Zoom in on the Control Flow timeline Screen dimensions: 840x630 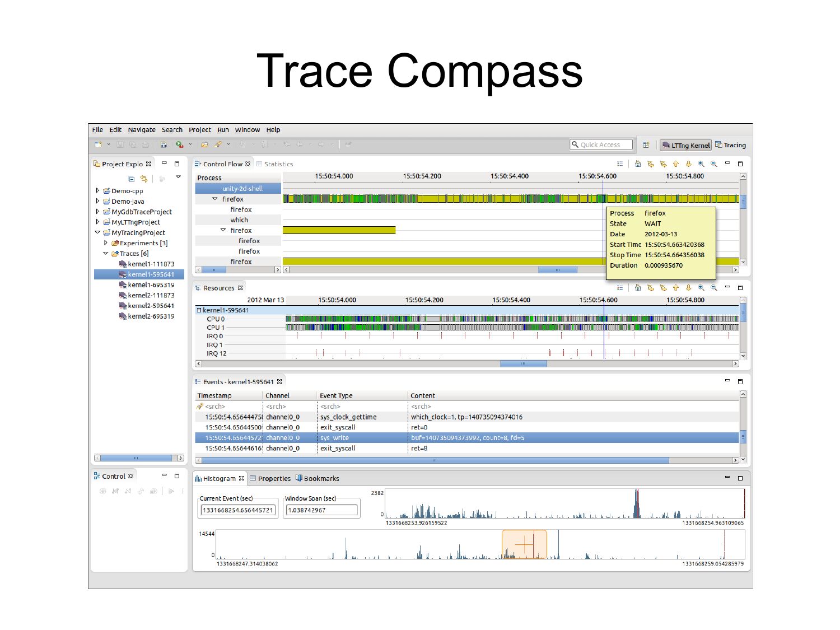tap(701, 164)
